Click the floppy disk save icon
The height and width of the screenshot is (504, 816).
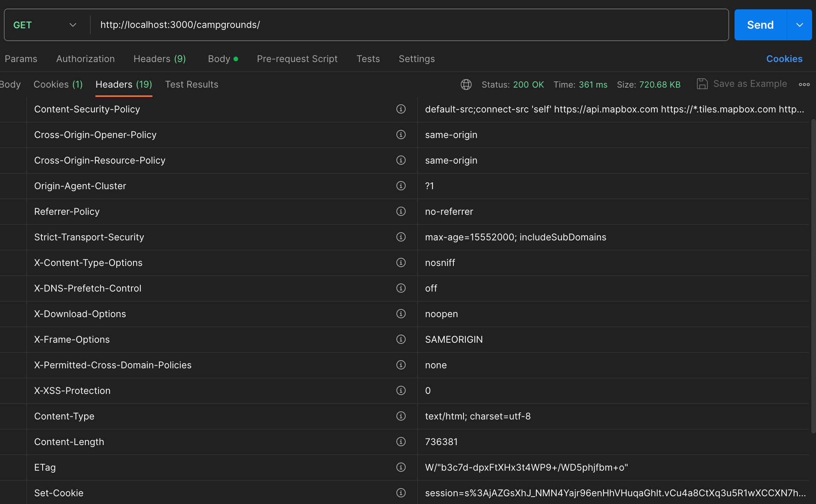(x=702, y=84)
